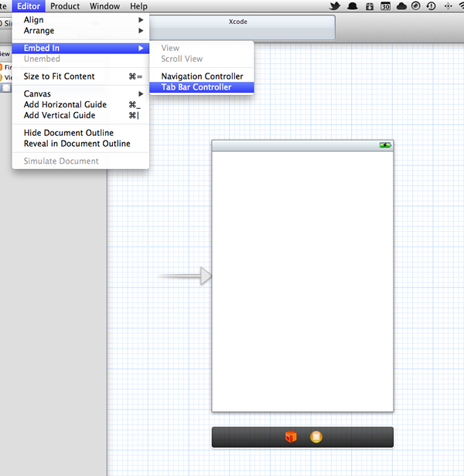Image resolution: width=464 pixels, height=476 pixels.
Task: Click the initial view controller entry arrow
Action: tap(185, 276)
